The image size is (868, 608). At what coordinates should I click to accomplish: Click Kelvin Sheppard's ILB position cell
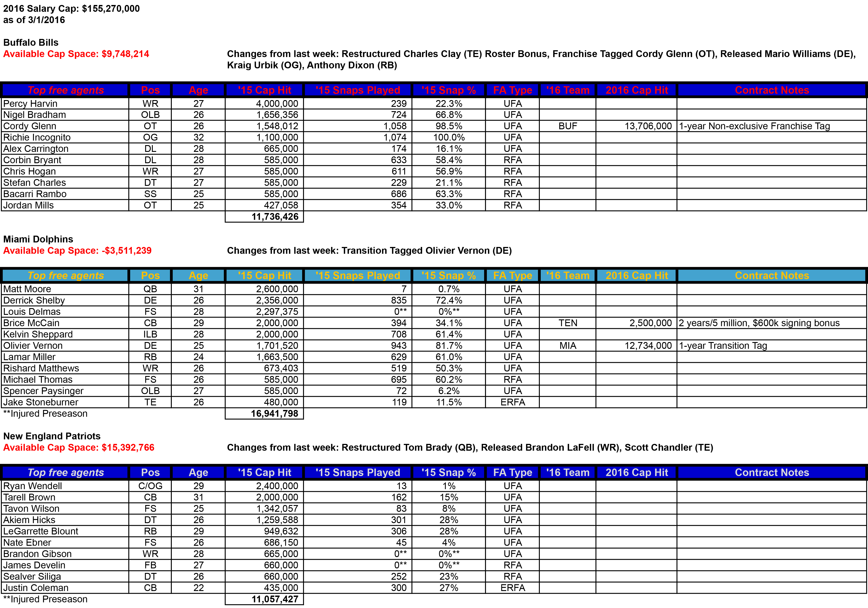pos(150,335)
